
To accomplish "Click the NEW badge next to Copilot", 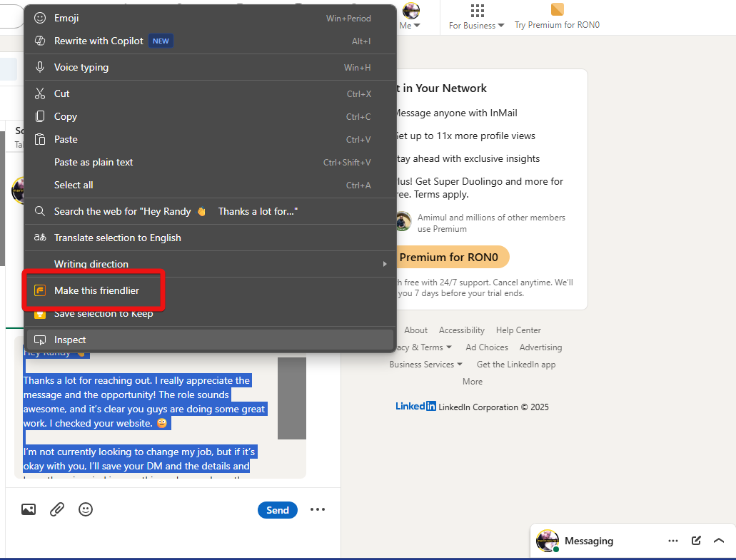I will pyautogui.click(x=161, y=41).
